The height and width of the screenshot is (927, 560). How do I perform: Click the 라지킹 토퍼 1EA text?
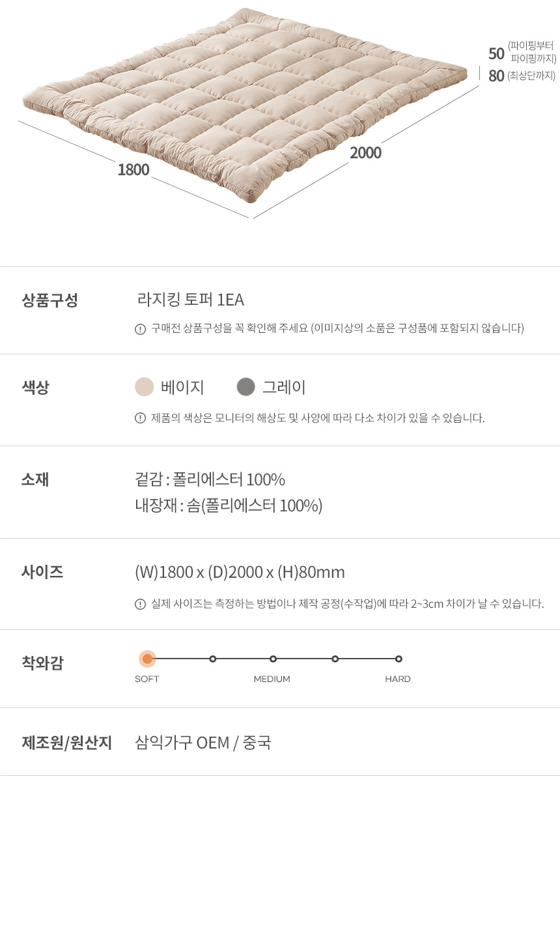click(190, 300)
